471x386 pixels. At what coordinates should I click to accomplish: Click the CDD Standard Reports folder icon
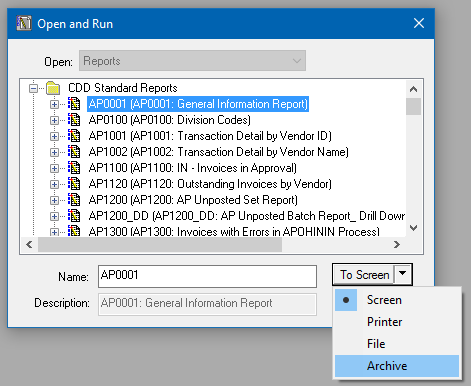pyautogui.click(x=53, y=88)
